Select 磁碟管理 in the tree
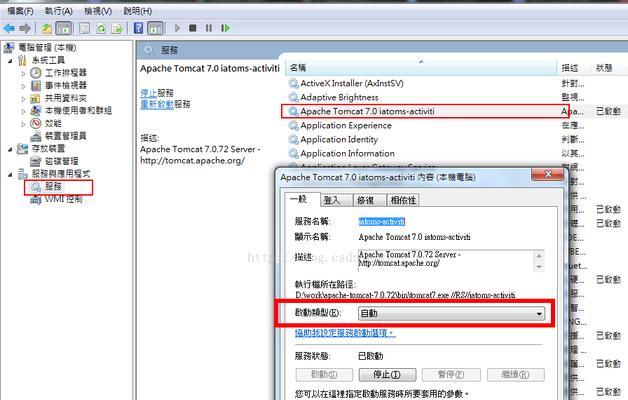This screenshot has width=628, height=400. click(x=62, y=161)
